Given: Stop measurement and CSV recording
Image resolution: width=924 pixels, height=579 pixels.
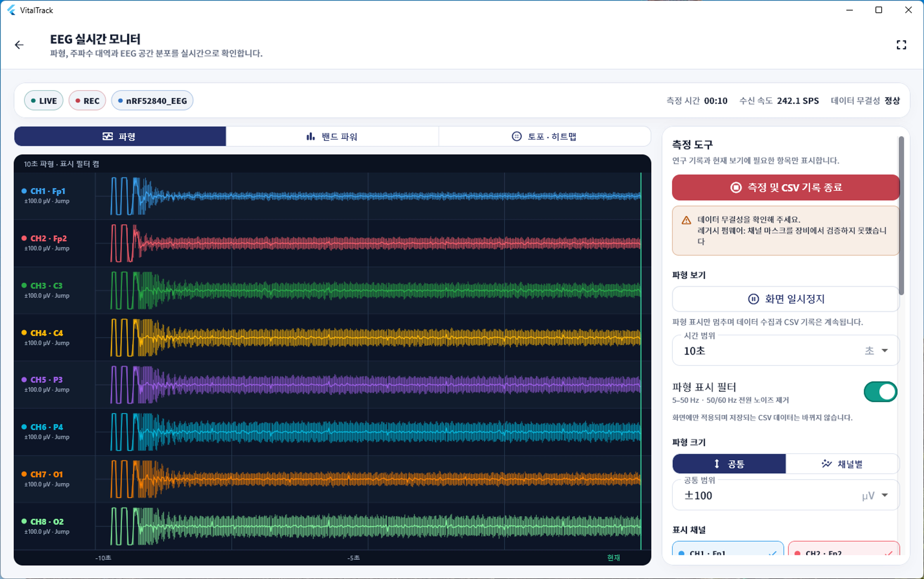Looking at the screenshot, I should [x=786, y=187].
